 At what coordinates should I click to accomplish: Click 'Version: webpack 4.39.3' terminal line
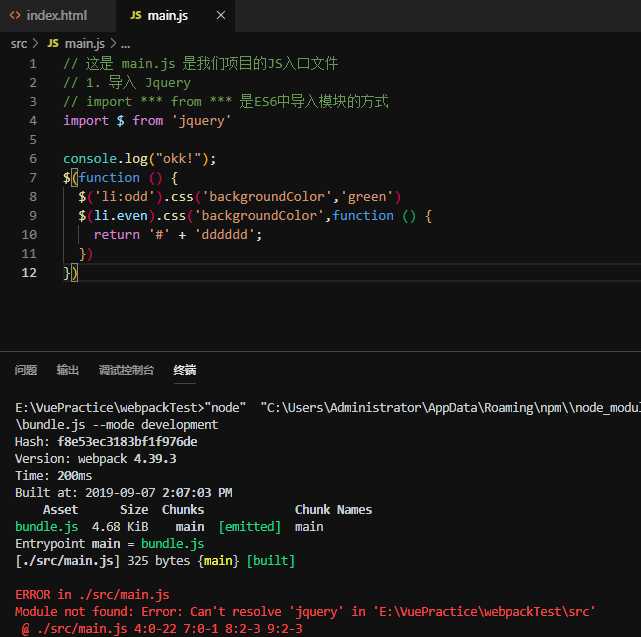click(96, 459)
